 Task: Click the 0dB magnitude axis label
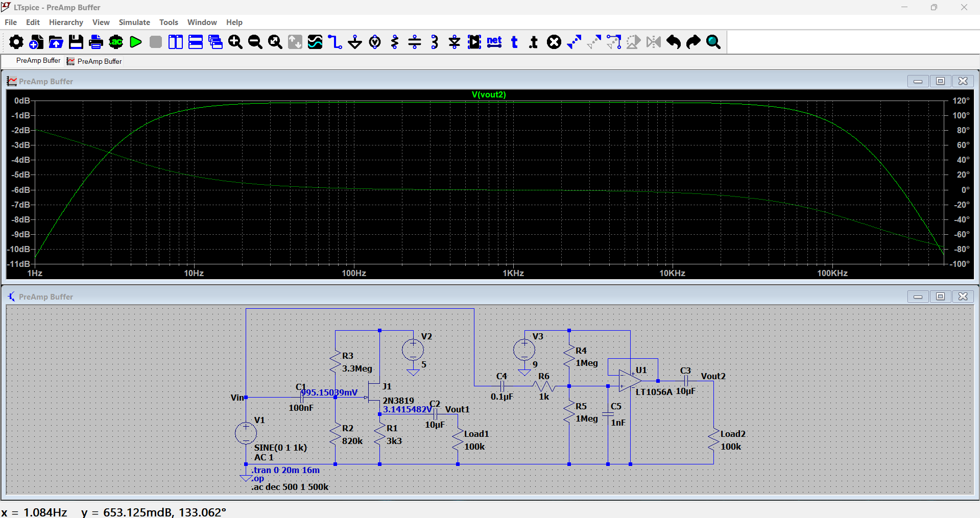(22, 101)
